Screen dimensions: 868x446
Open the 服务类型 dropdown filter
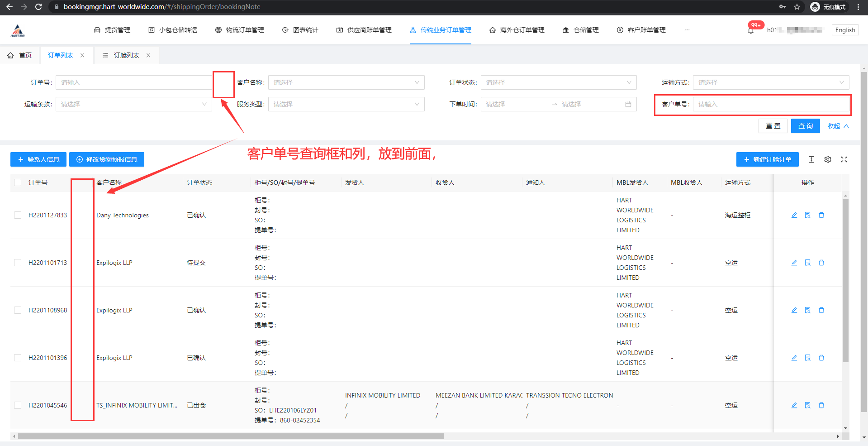click(x=346, y=104)
